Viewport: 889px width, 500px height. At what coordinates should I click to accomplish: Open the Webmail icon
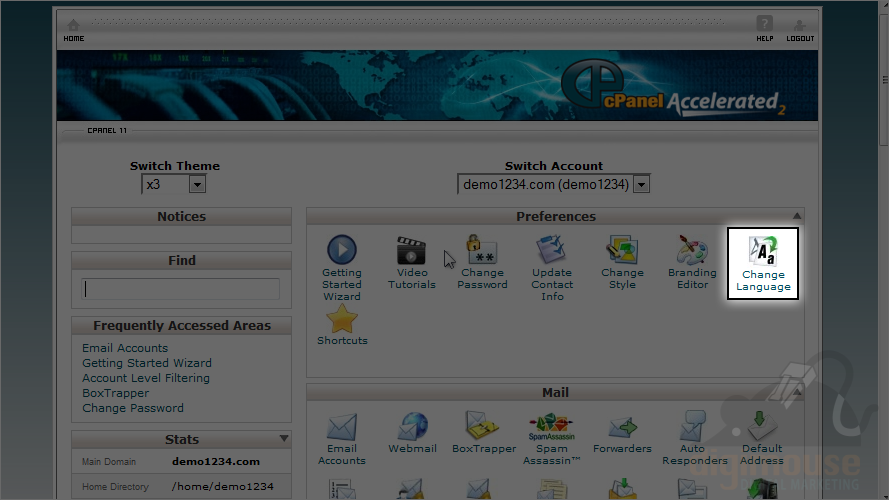pyautogui.click(x=412, y=433)
